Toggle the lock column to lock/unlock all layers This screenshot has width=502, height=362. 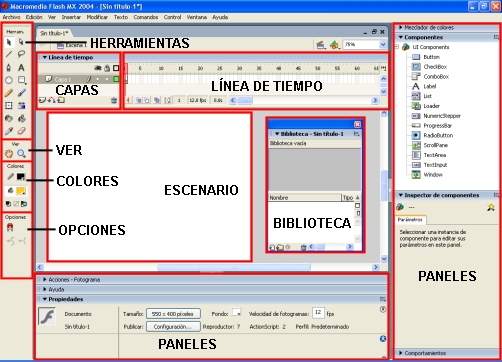pyautogui.click(x=107, y=68)
